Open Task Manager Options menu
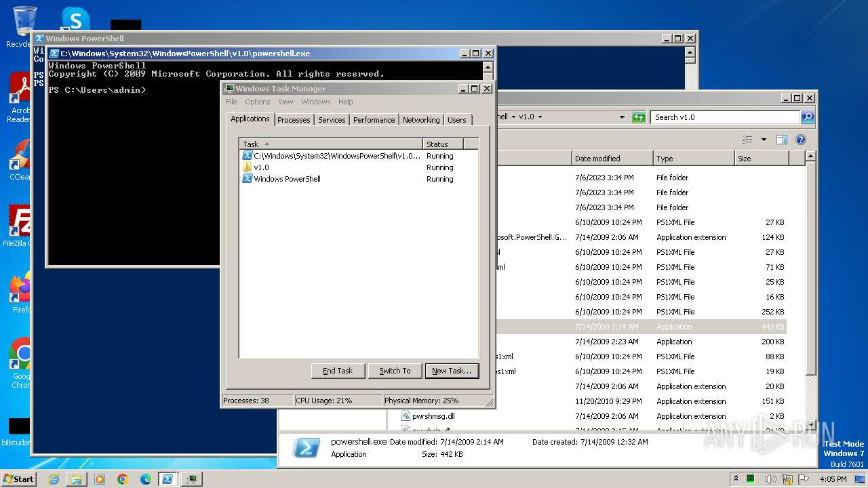The height and width of the screenshot is (488, 868). coord(258,102)
